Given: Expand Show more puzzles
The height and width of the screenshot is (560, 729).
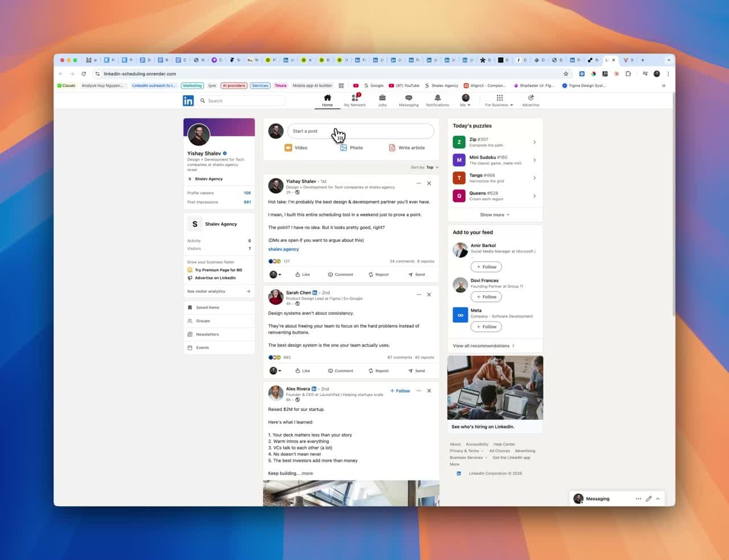Looking at the screenshot, I should [x=495, y=215].
